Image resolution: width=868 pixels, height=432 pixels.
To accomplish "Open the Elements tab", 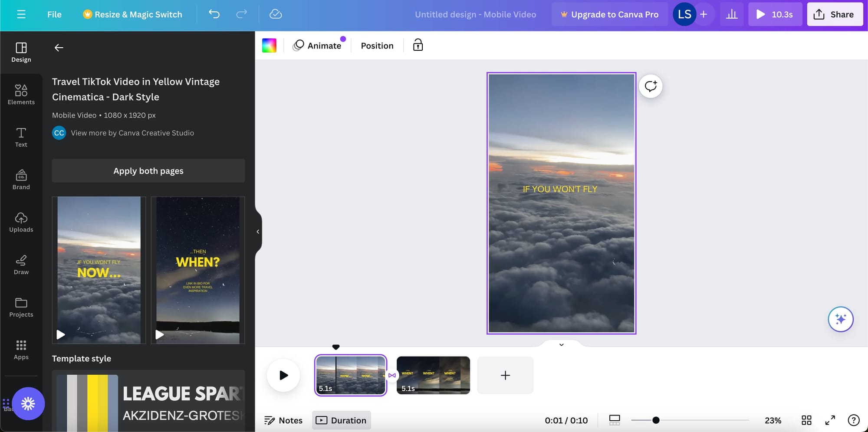I will point(21,95).
